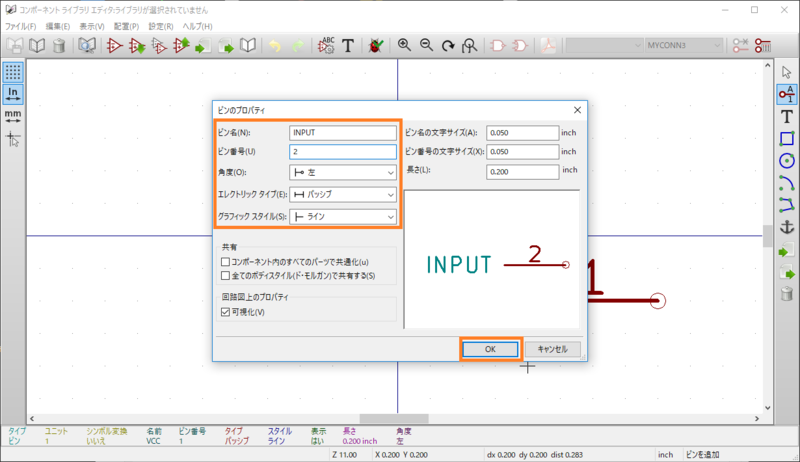This screenshot has width=800, height=462.
Task: Click save current library icon
Action: [14, 46]
